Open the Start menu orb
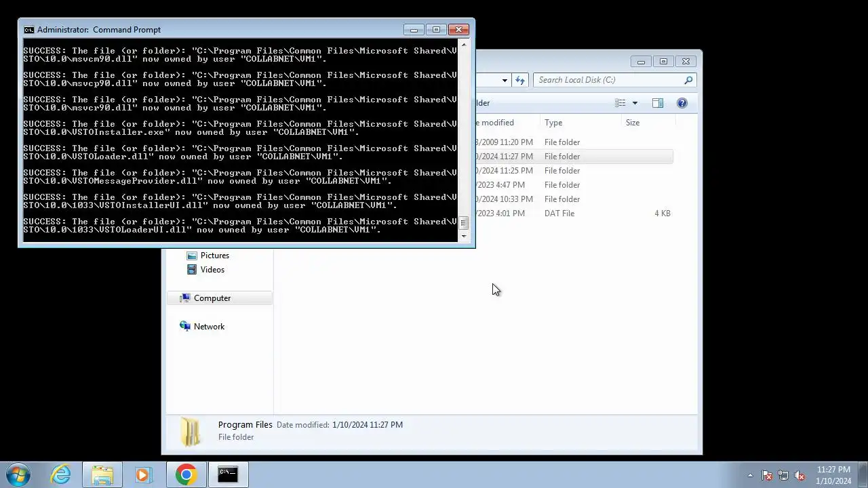868x488 pixels. click(x=18, y=474)
